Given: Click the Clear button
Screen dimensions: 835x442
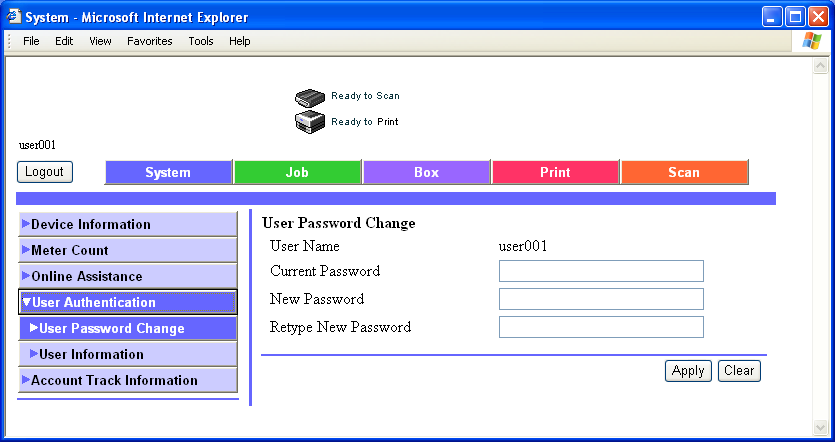Looking at the screenshot, I should pos(739,371).
